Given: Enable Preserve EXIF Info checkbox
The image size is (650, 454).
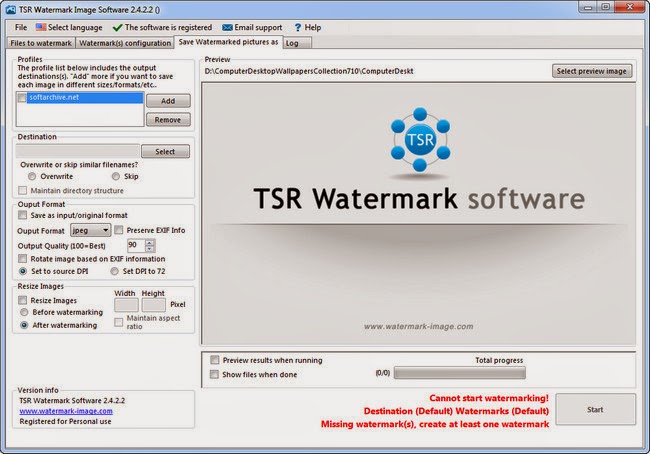Looking at the screenshot, I should point(119,230).
